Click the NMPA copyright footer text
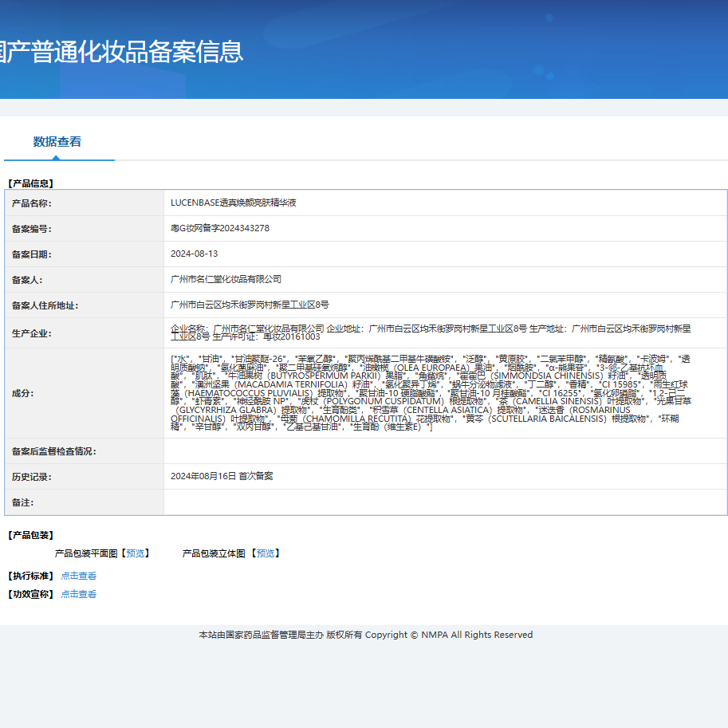 [x=364, y=635]
